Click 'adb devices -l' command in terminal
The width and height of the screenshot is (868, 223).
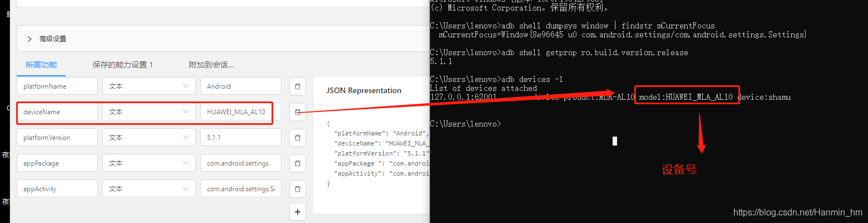[x=532, y=79]
